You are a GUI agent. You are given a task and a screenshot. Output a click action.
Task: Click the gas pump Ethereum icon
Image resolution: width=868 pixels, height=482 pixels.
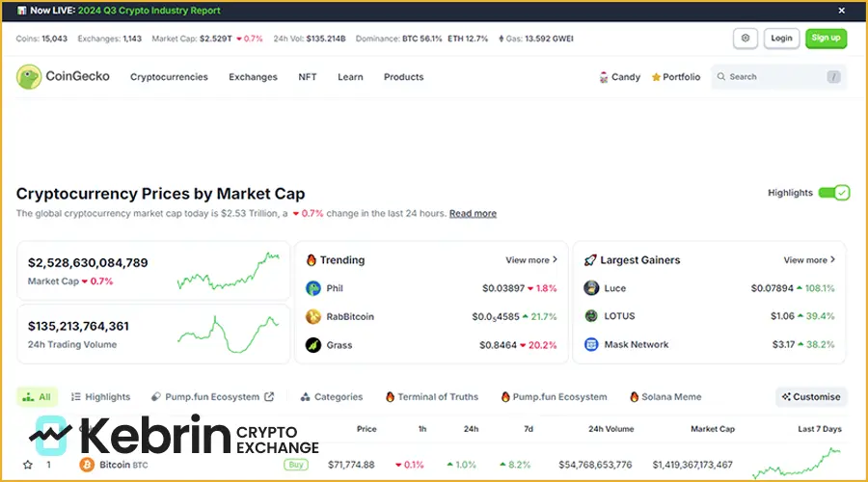501,39
